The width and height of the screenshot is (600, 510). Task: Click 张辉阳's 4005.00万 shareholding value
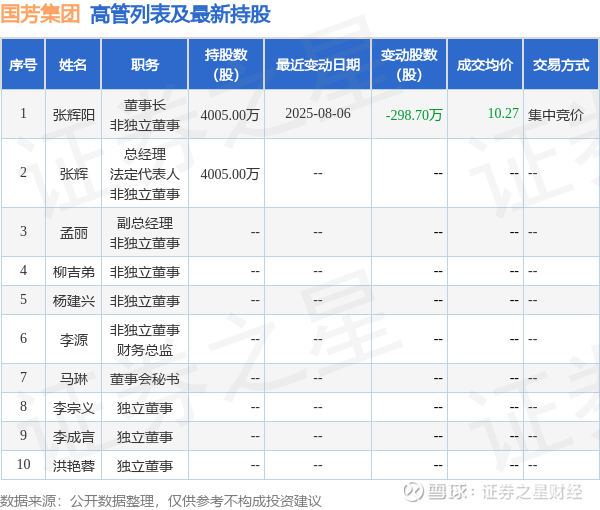coord(230,114)
